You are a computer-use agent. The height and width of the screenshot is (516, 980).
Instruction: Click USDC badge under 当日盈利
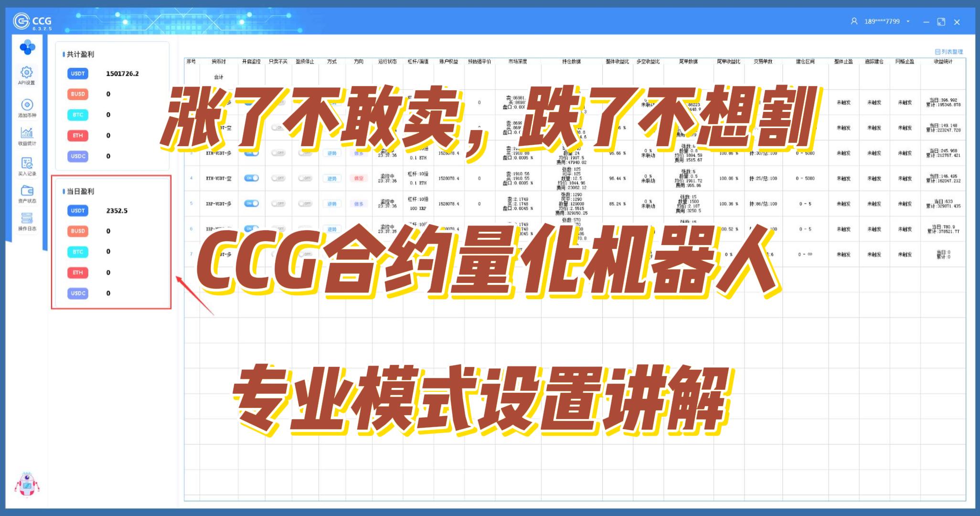pos(78,293)
